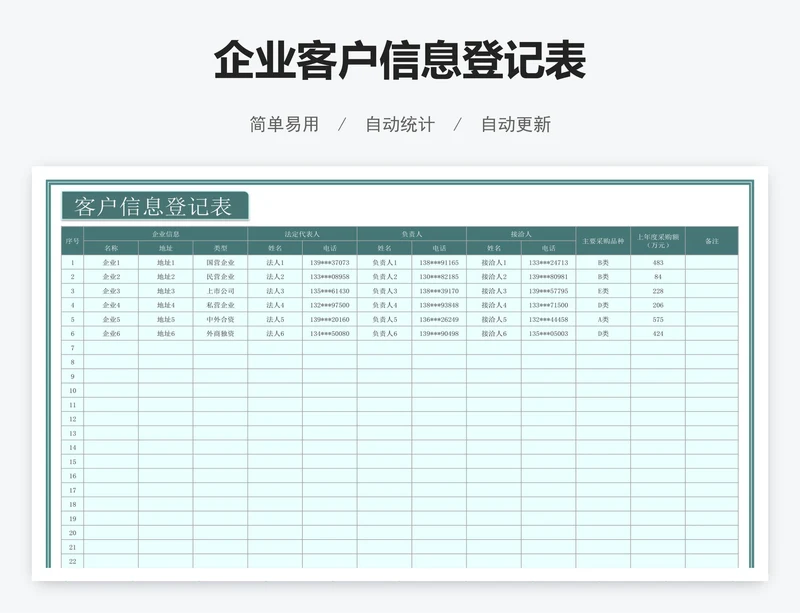Click the cell 地址2
Screen dimensions: 800x613
point(166,277)
